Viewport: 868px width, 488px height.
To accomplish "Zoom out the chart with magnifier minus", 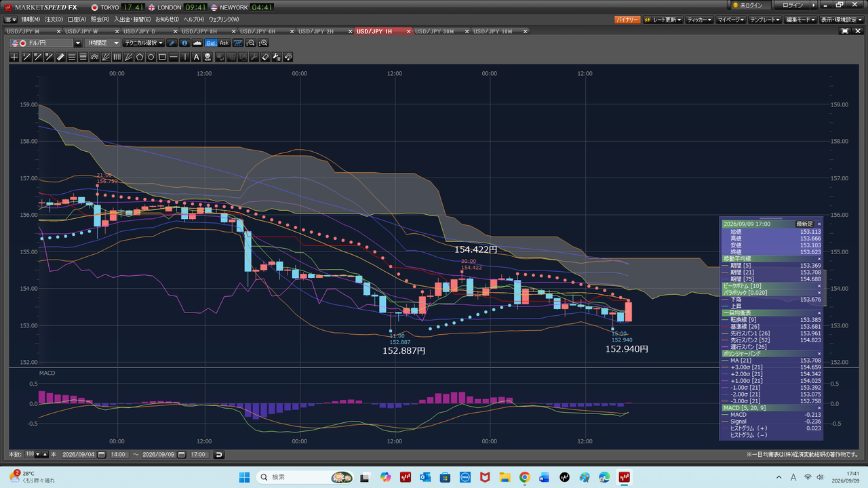I will click(251, 43).
